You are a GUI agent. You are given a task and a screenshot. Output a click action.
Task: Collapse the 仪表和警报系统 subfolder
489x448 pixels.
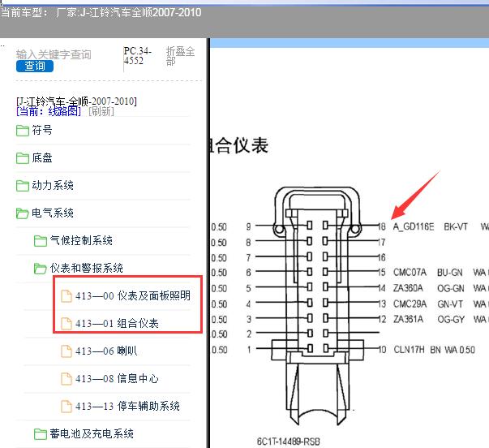87,268
